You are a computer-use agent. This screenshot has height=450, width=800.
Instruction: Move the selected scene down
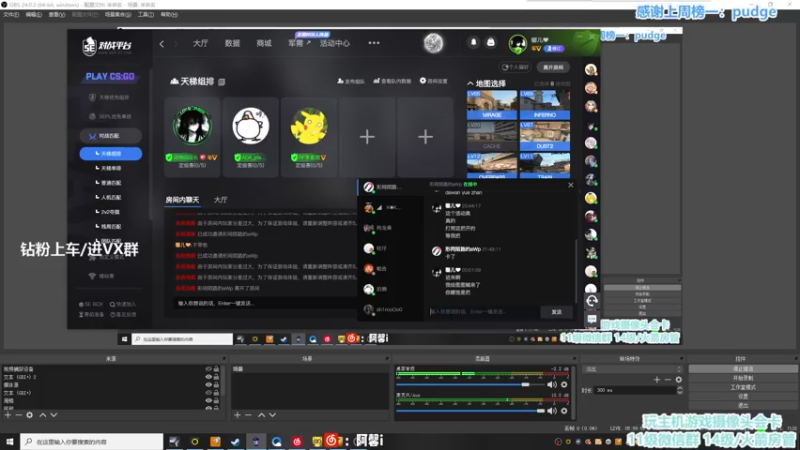[272, 415]
